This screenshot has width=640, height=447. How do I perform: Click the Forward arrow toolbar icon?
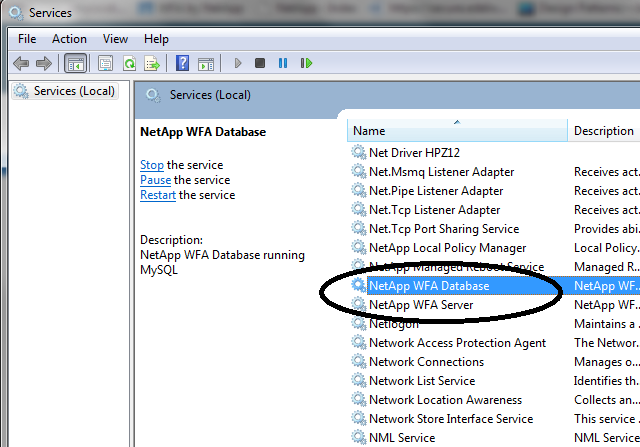coord(44,63)
